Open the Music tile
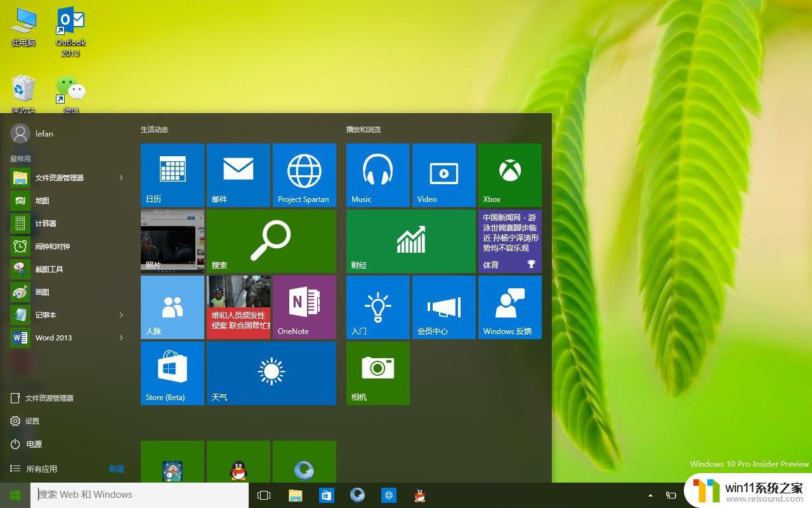The height and width of the screenshot is (508, 812). 378,175
